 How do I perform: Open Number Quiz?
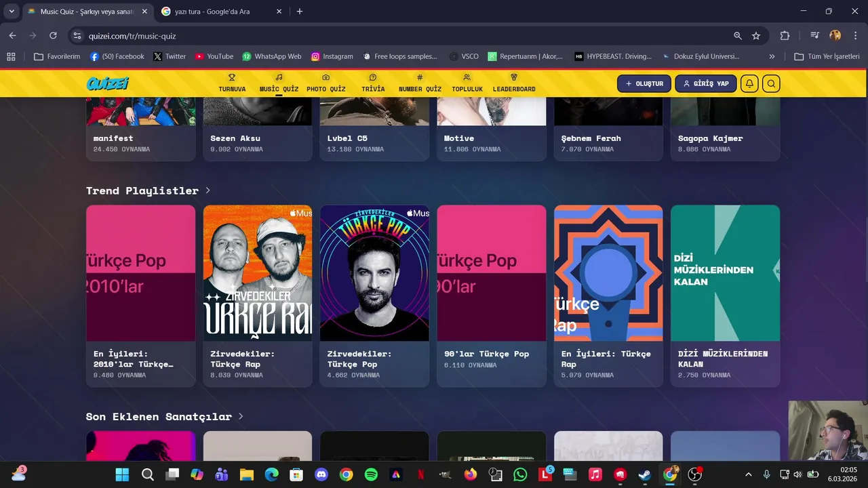pos(420,83)
